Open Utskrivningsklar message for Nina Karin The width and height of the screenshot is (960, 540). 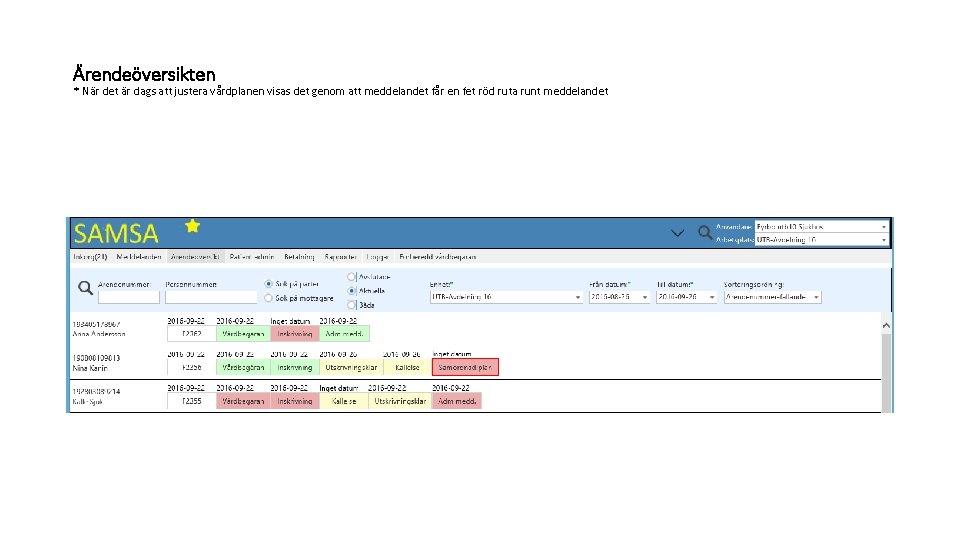(x=351, y=367)
